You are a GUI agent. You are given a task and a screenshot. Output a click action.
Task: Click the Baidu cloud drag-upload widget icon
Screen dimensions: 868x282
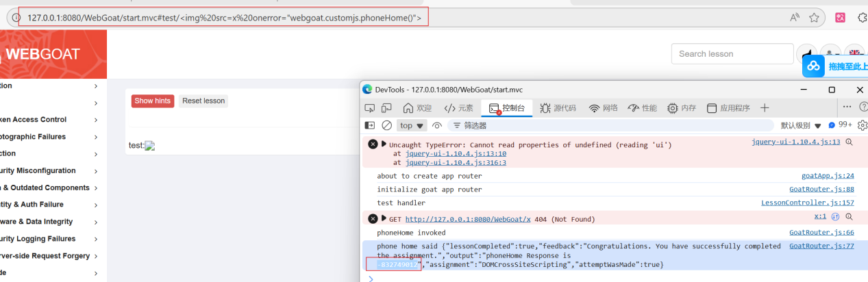813,66
